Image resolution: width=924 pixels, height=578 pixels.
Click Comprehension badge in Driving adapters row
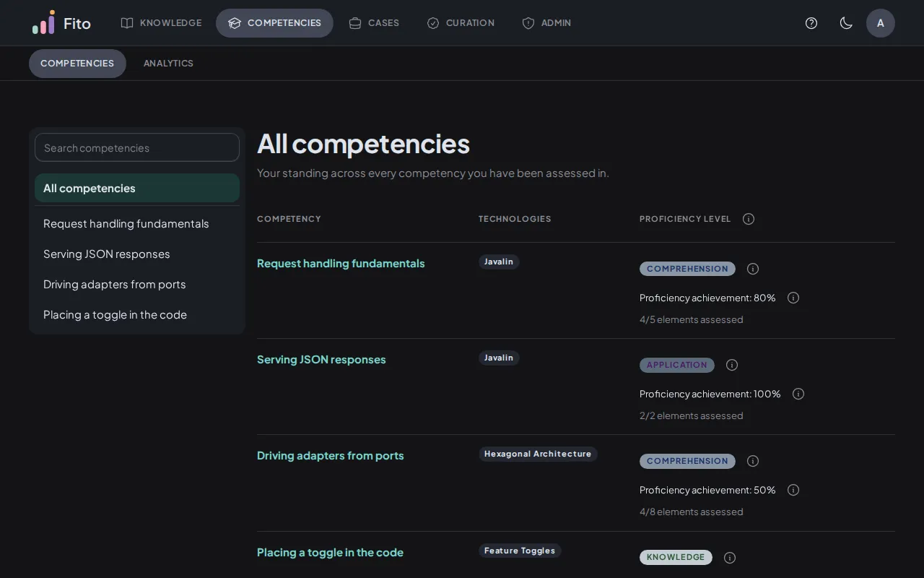click(687, 461)
